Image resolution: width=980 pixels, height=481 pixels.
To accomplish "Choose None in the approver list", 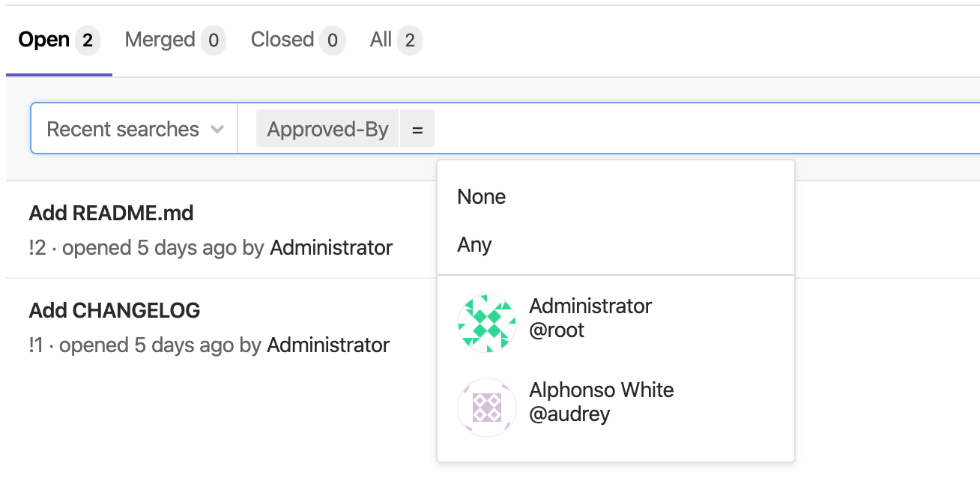I will [x=482, y=197].
